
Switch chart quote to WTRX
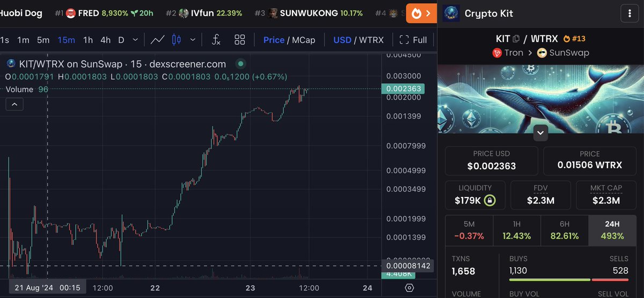[371, 40]
